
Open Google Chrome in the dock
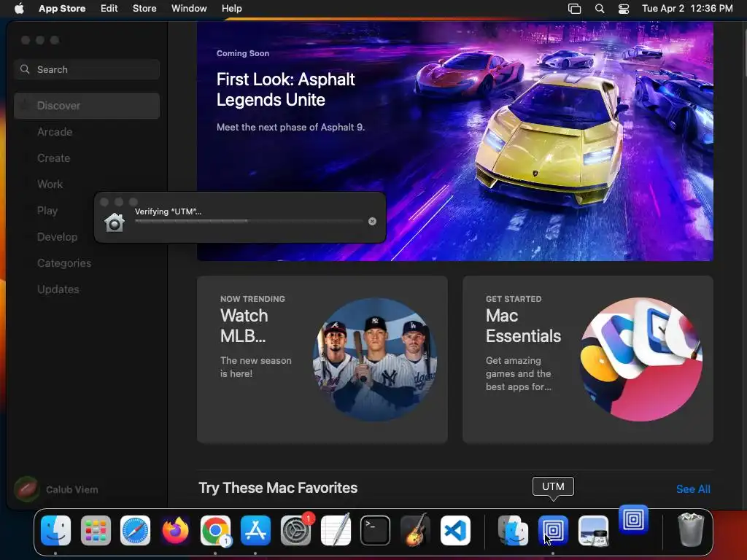pyautogui.click(x=215, y=531)
